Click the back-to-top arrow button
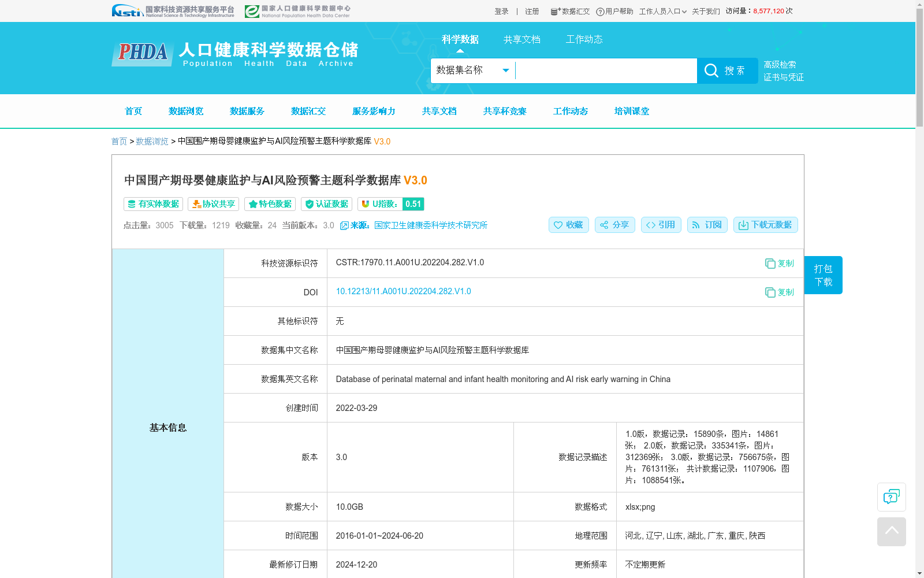 click(891, 532)
